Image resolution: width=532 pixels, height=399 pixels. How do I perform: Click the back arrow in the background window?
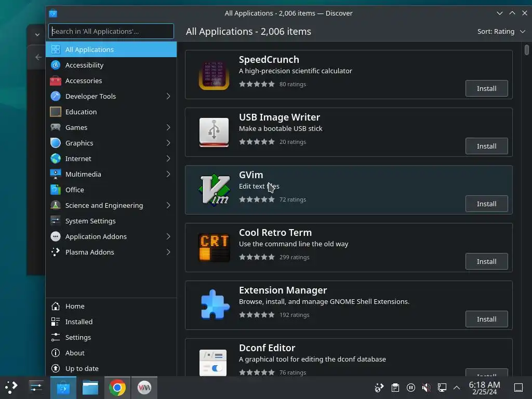point(38,57)
